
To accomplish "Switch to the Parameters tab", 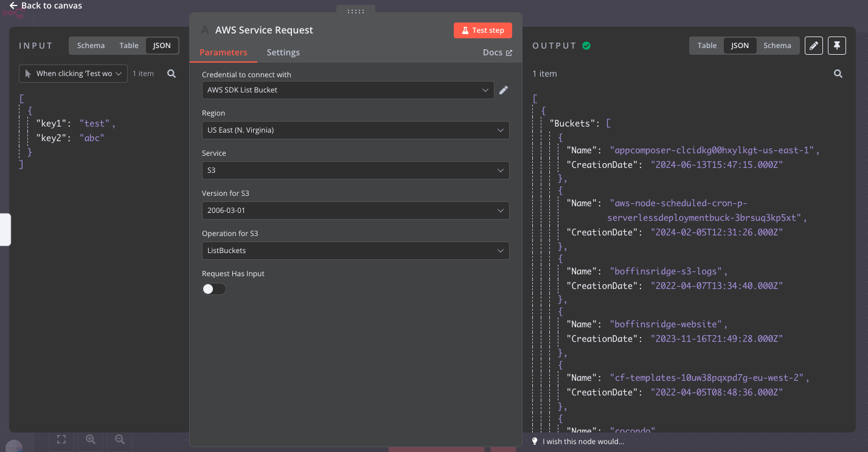I will [x=223, y=52].
